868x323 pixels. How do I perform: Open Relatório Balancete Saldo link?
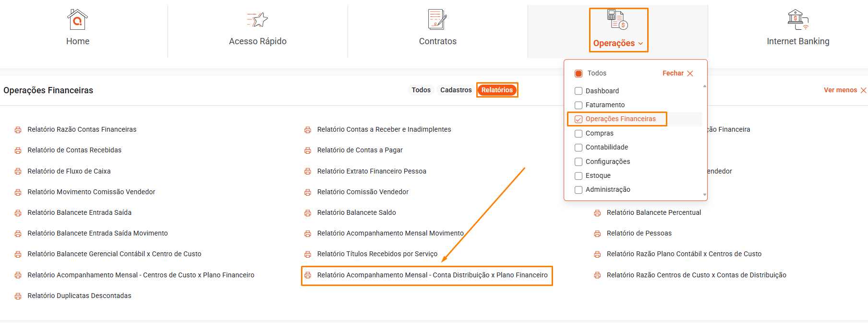(356, 212)
